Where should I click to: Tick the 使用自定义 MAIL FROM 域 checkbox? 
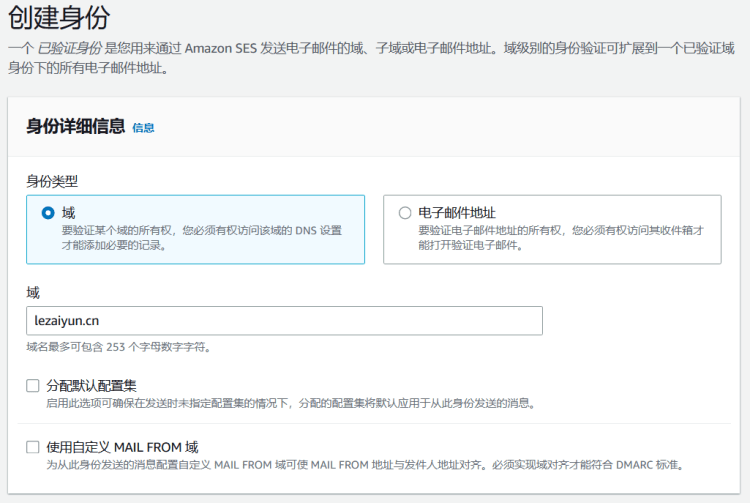click(x=33, y=447)
